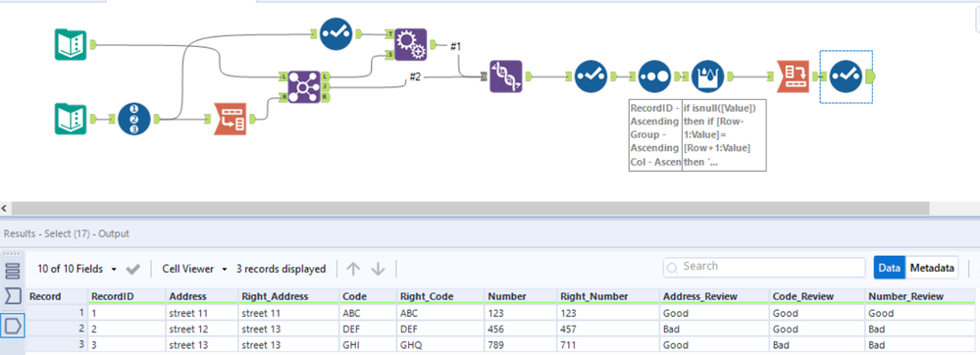
Task: Show messages view in Results sidebar
Action: [13, 271]
